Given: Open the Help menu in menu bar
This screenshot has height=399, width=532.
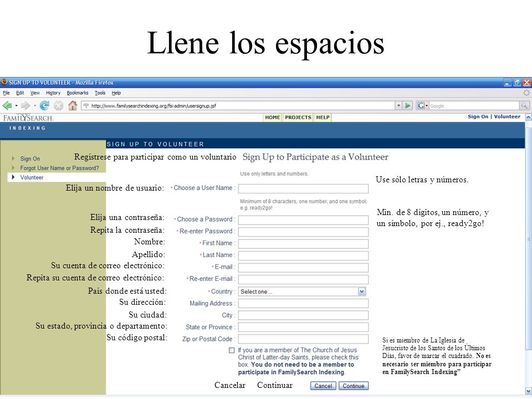Looking at the screenshot, I should click(116, 93).
